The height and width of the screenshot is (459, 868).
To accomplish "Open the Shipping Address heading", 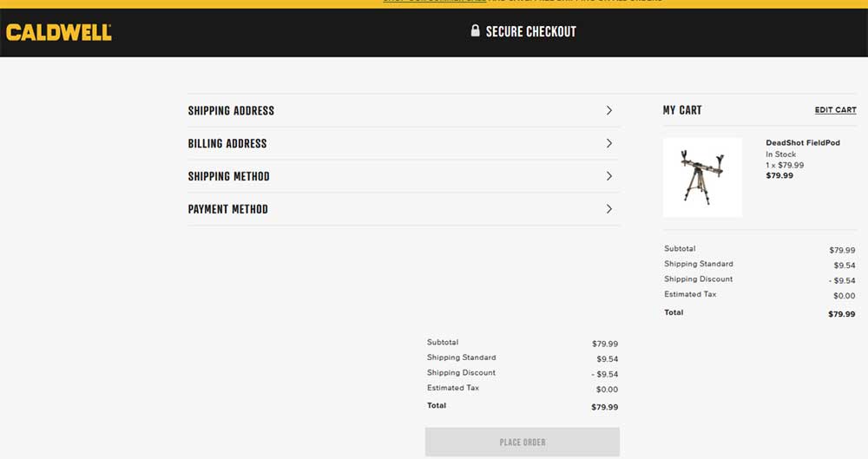I will tap(231, 111).
